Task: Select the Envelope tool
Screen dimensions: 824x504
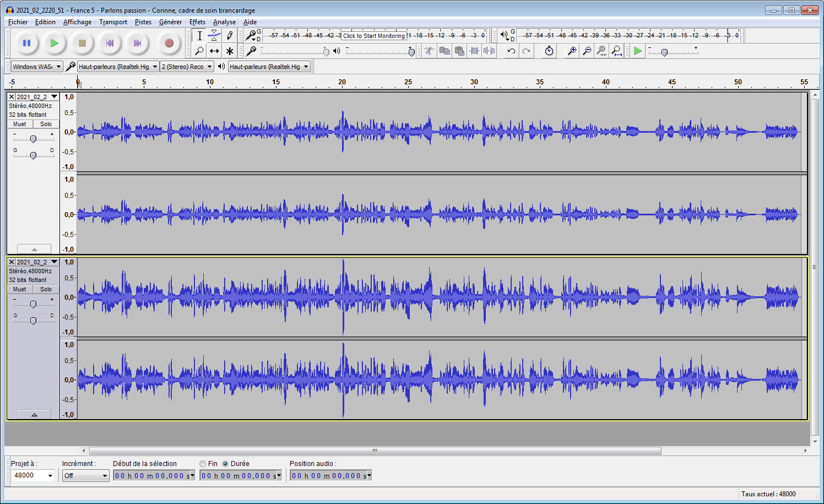Action: click(x=214, y=36)
